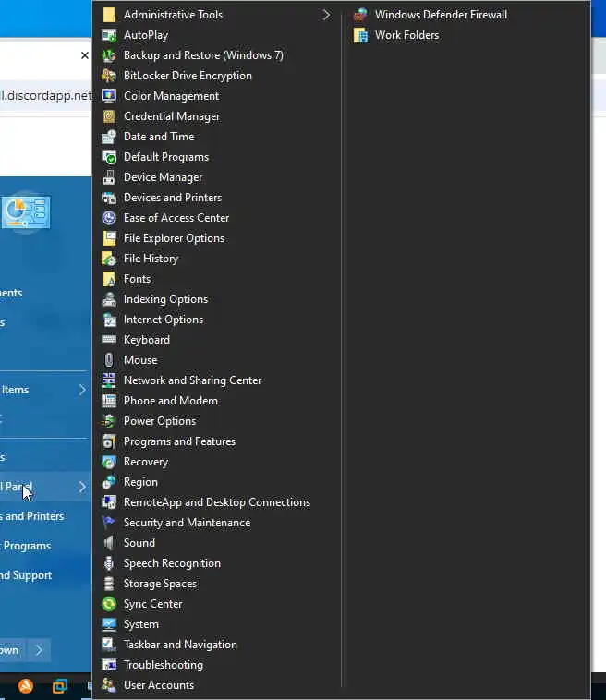Click the Ease of Access Center icon
This screenshot has width=606, height=700.
click(109, 218)
